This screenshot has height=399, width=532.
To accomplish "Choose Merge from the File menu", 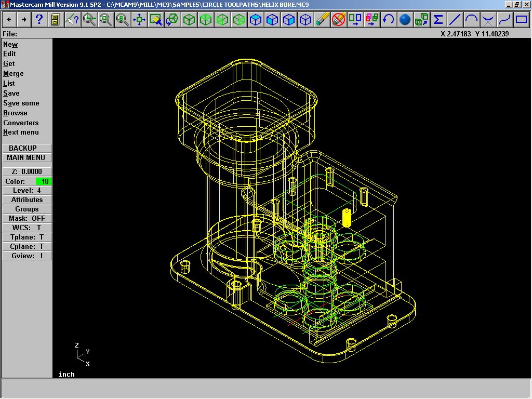I will 13,74.
